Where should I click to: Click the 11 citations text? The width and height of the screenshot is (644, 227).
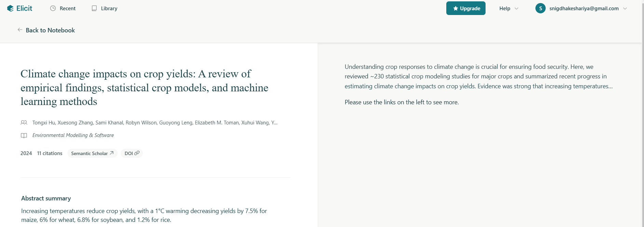point(50,153)
